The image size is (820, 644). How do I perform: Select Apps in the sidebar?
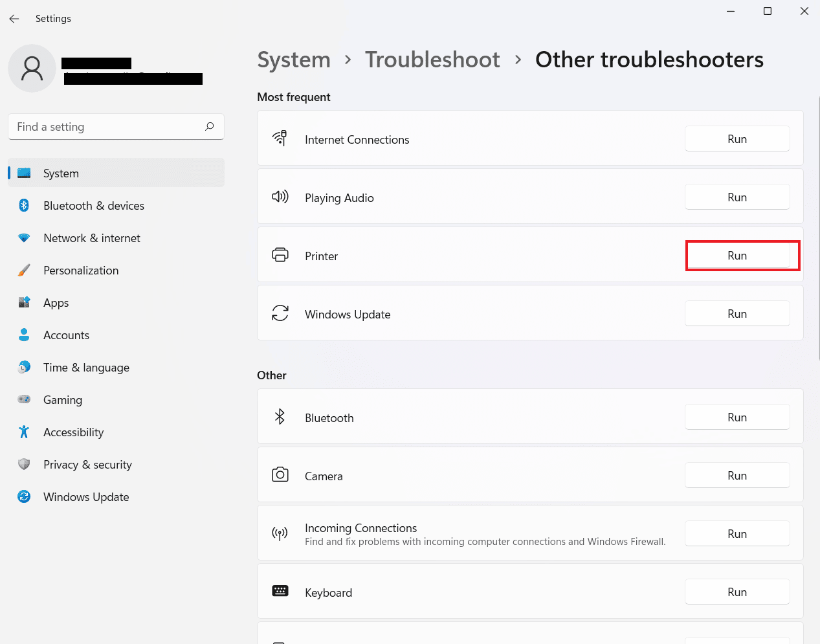(116, 302)
